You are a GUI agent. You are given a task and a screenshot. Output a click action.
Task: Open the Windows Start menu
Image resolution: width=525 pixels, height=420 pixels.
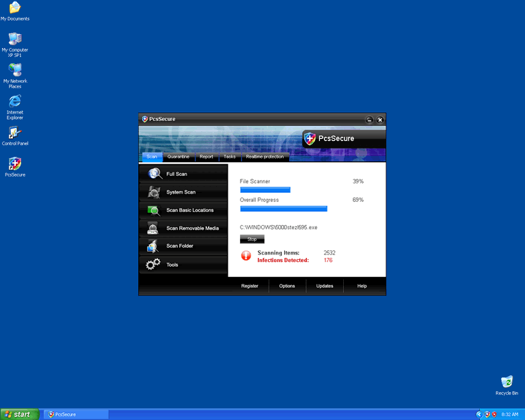20,414
